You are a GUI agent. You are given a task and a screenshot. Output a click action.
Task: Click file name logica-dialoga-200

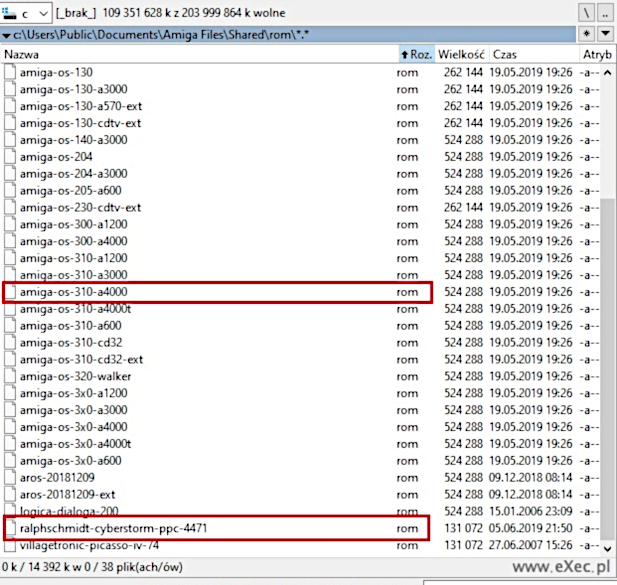click(69, 511)
